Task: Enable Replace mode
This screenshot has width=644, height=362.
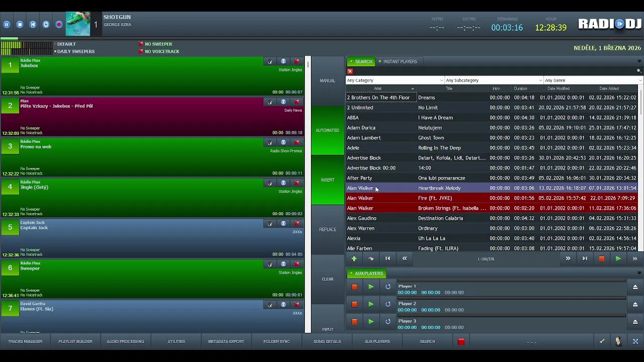Action: [328, 230]
